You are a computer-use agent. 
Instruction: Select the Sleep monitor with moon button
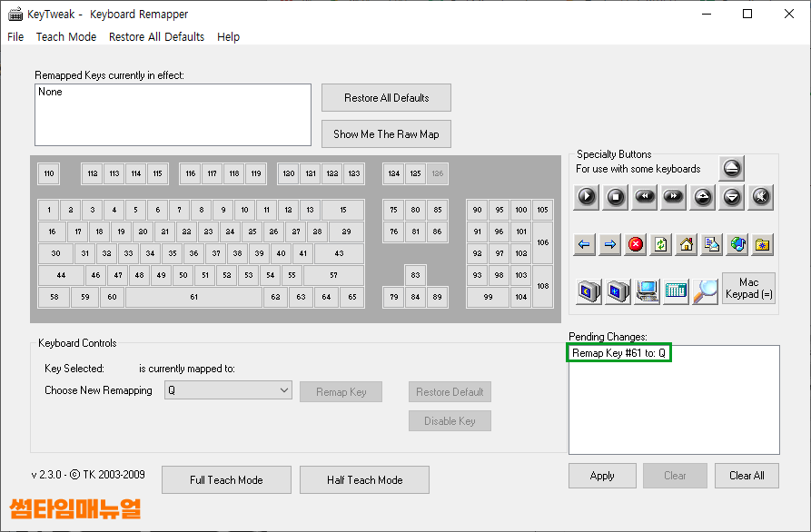pyautogui.click(x=588, y=291)
